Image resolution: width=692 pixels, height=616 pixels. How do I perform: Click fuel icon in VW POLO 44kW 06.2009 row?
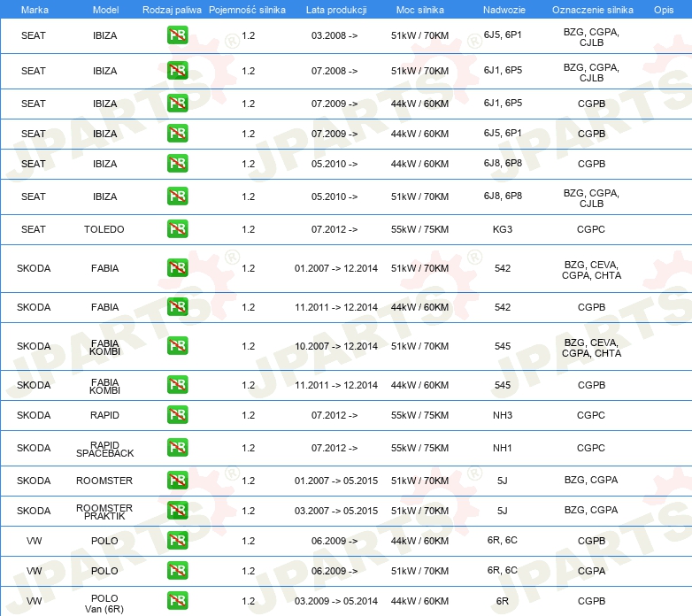coord(177,541)
